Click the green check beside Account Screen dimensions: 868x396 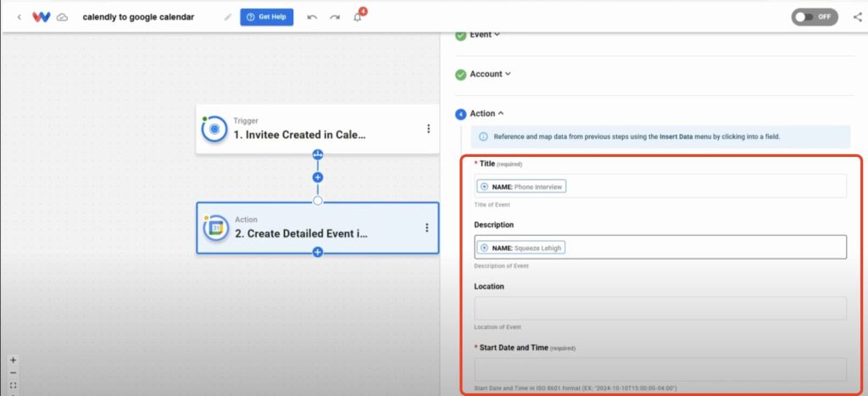click(460, 75)
